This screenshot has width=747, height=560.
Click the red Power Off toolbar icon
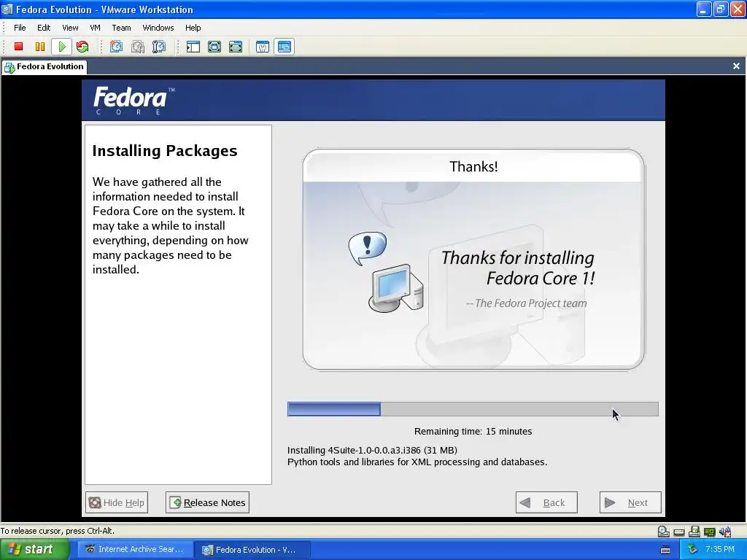pyautogui.click(x=18, y=47)
